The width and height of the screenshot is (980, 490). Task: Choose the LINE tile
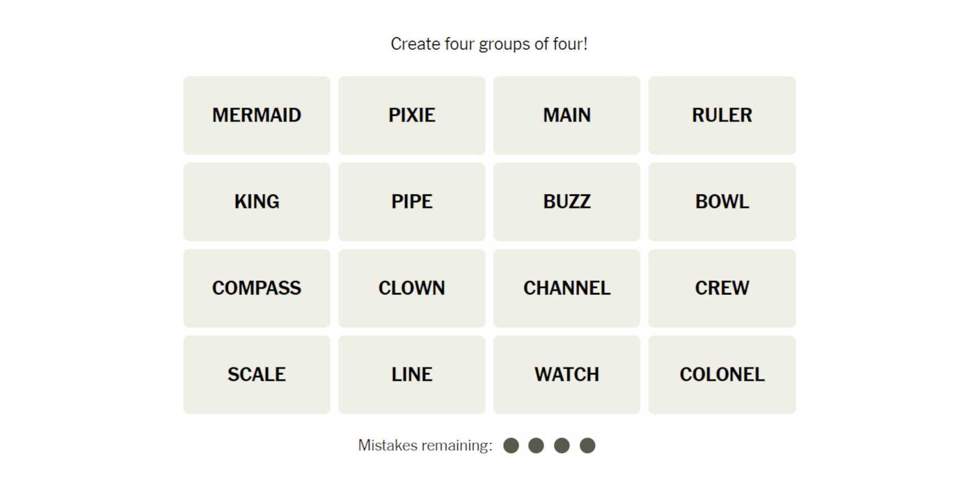412,375
